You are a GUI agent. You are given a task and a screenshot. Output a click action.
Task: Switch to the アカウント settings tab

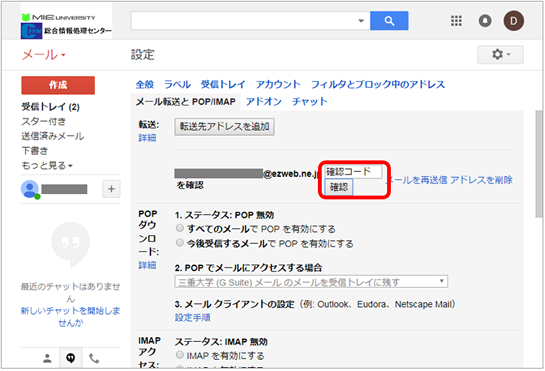(x=278, y=84)
